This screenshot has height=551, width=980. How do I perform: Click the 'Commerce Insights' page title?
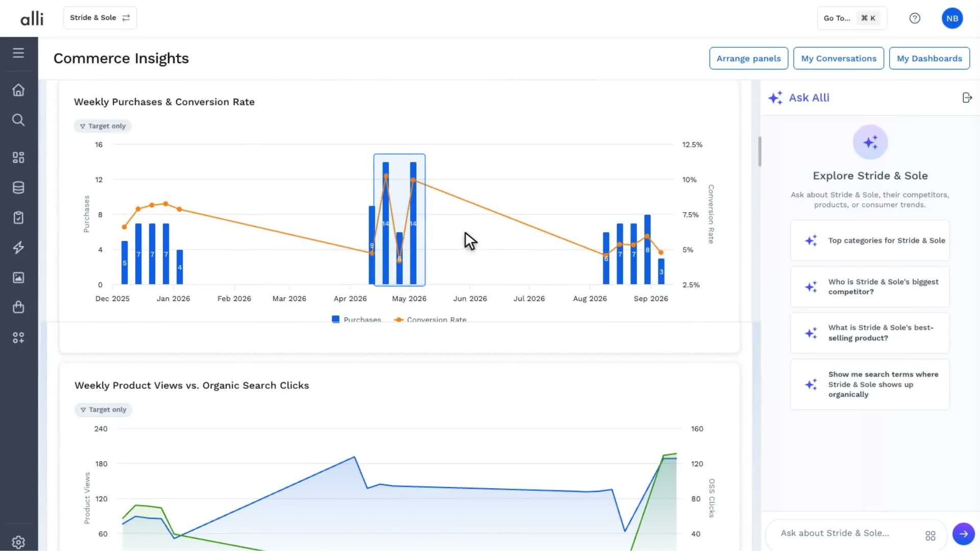121,59
